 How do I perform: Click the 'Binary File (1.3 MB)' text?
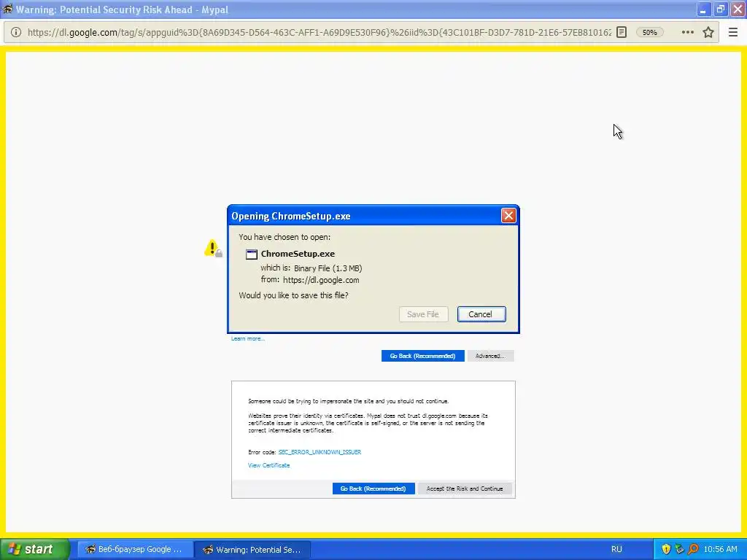pos(328,268)
